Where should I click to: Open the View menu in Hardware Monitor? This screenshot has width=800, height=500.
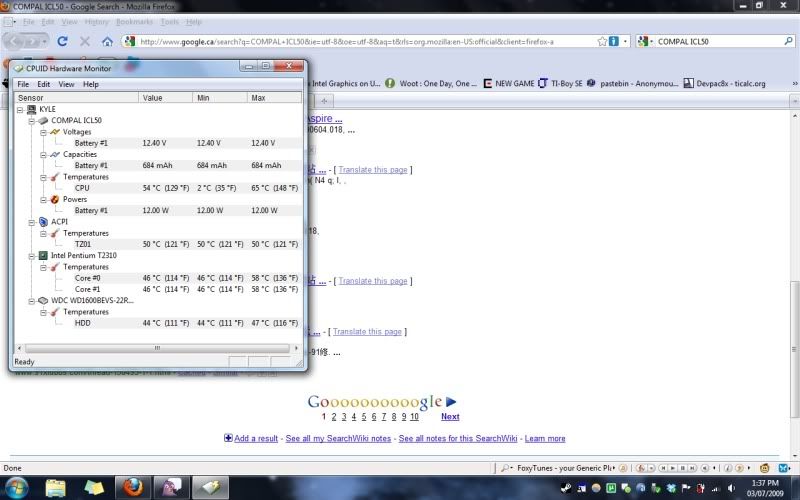(65, 84)
